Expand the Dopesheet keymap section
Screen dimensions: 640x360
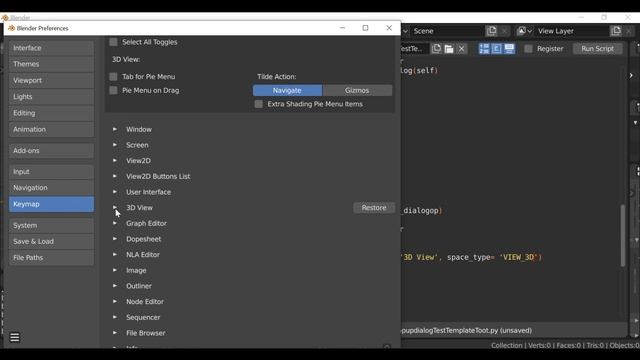115,239
